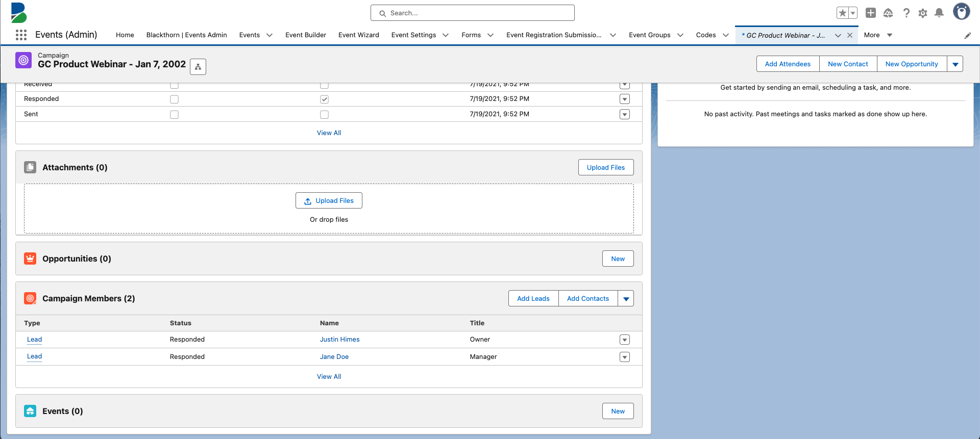Click the notifications bell icon
980x439 pixels.
939,13
